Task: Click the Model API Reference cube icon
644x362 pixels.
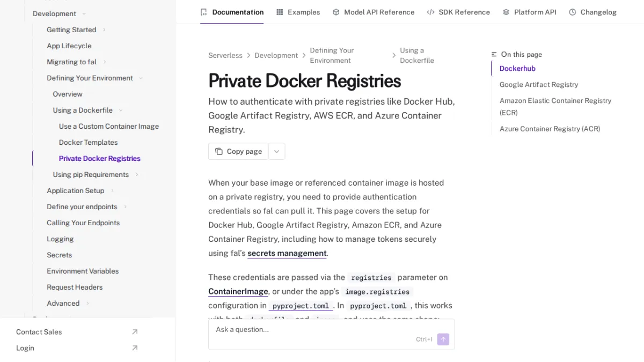Action: (x=336, y=12)
